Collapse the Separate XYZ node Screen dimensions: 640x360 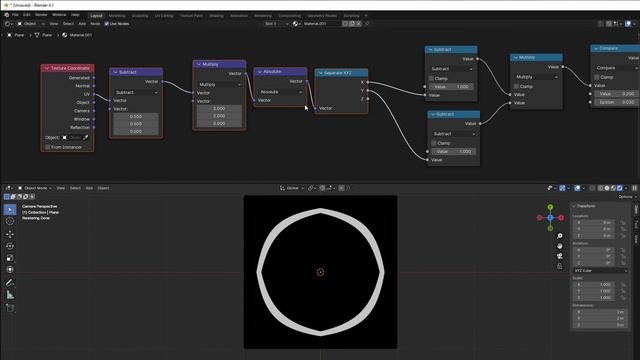tap(320, 73)
